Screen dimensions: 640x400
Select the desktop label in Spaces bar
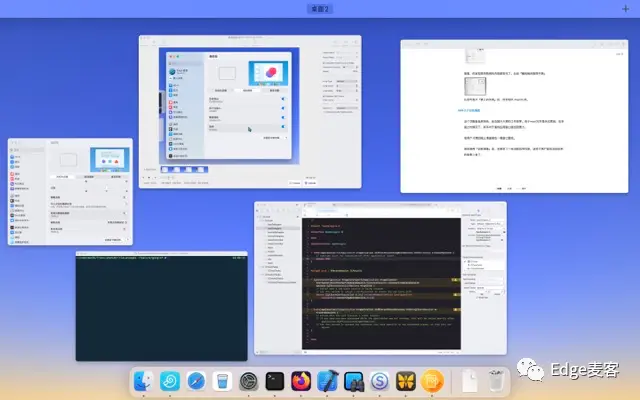pos(320,8)
